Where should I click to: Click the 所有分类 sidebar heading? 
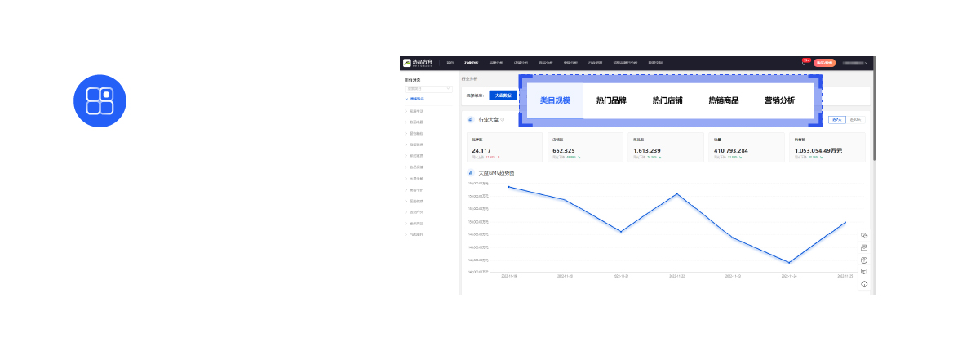412,79
